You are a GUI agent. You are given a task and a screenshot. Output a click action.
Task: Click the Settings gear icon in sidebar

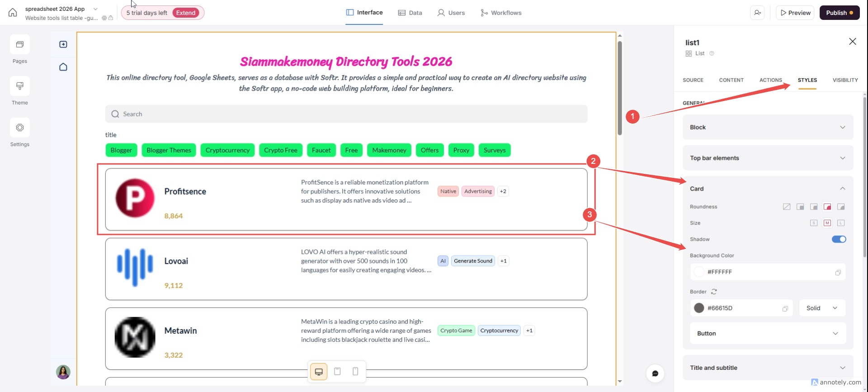tap(20, 128)
